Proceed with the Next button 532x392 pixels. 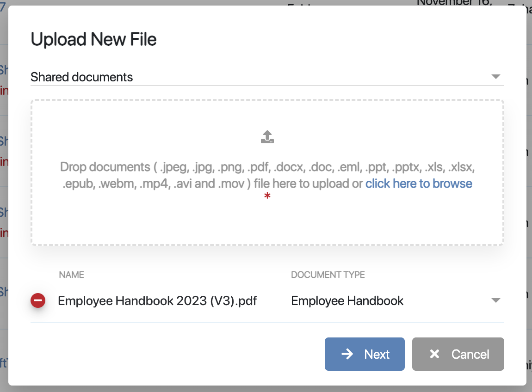[365, 354]
